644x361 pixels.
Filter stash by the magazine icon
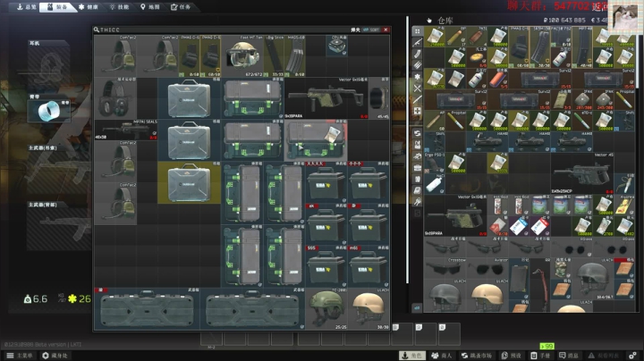418,54
